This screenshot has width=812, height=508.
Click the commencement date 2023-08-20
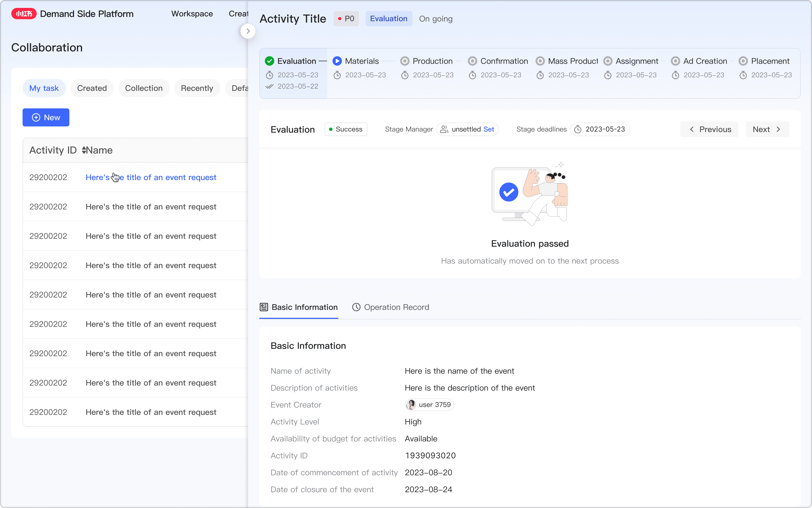428,472
